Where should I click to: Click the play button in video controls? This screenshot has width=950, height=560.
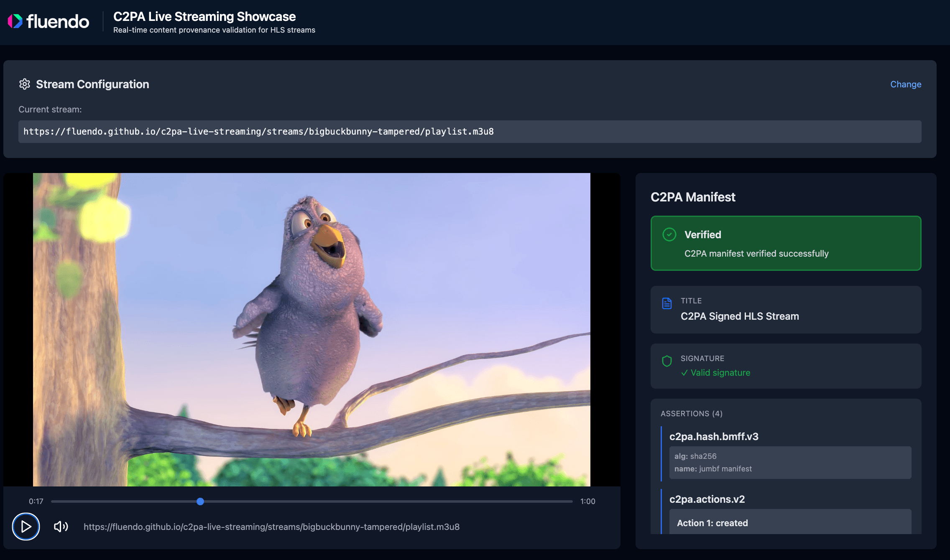(x=26, y=526)
